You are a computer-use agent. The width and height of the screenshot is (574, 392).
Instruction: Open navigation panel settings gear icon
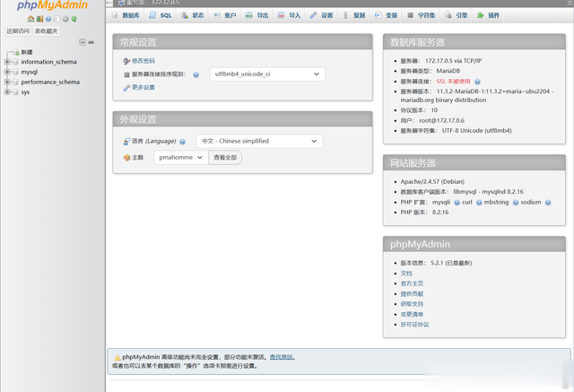[65, 19]
